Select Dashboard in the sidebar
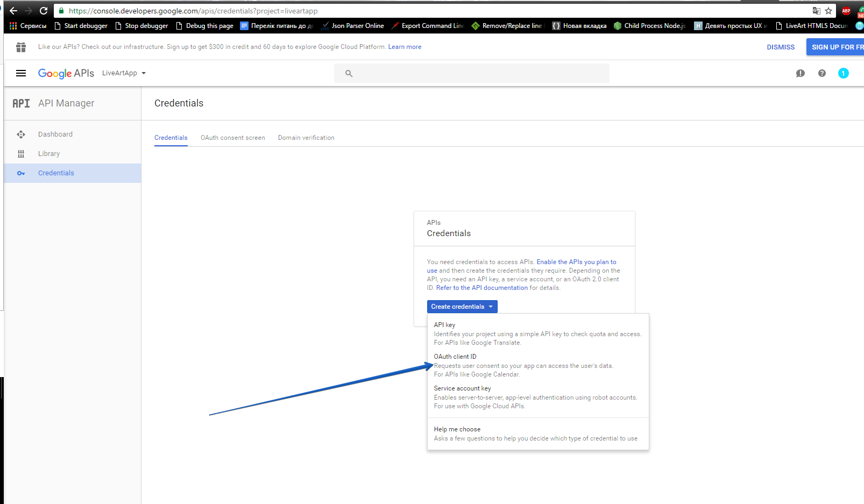The width and height of the screenshot is (864, 504). 72,134
